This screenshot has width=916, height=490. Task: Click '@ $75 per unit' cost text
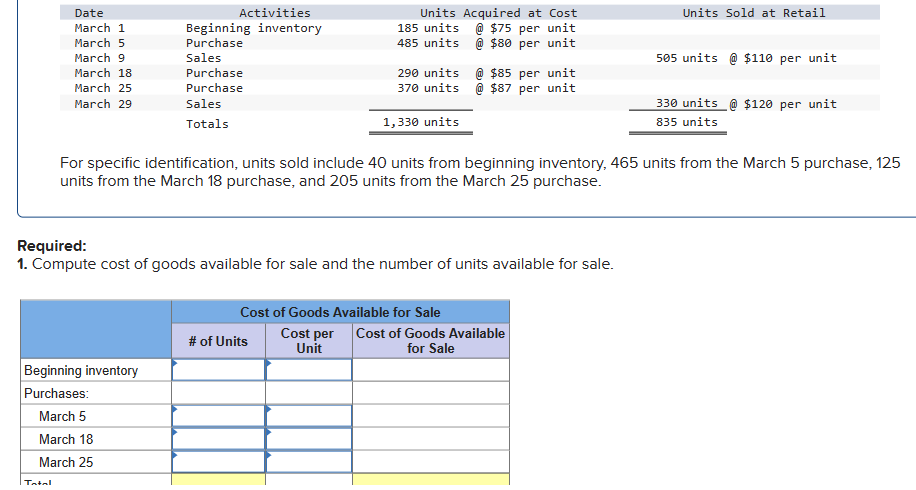pyautogui.click(x=525, y=27)
